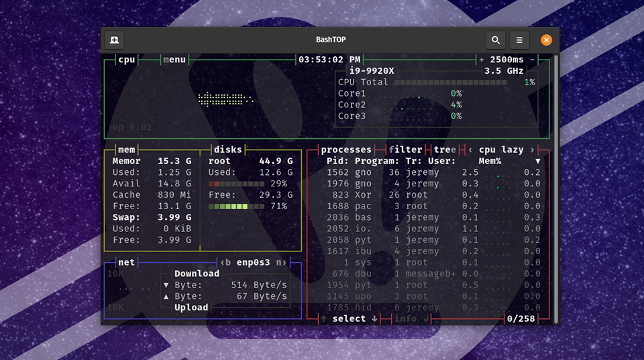Click the search magnifier icon

coord(496,40)
